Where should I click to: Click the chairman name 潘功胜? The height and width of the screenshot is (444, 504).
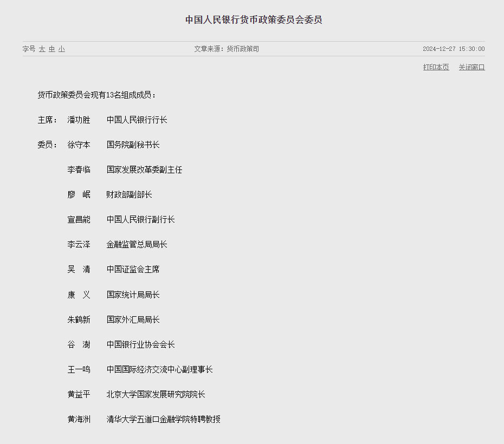(79, 120)
